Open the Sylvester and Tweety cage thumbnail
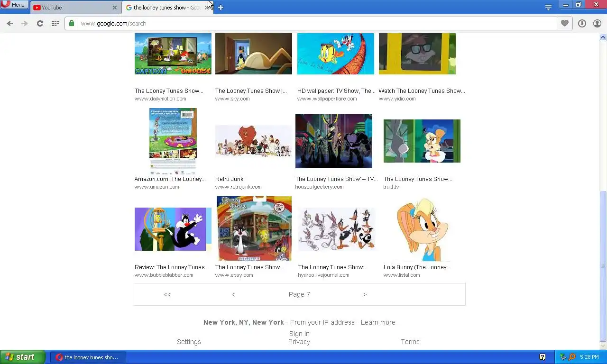This screenshot has height=364, width=607. (173, 229)
